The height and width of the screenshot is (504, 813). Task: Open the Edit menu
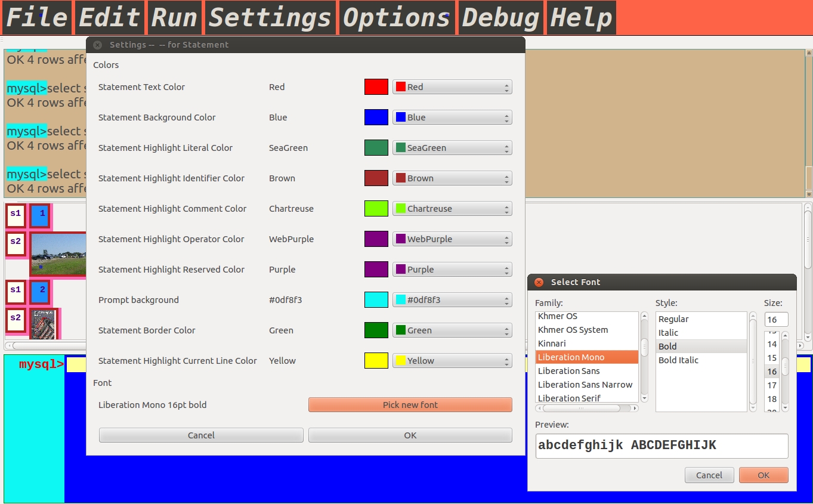[109, 17]
